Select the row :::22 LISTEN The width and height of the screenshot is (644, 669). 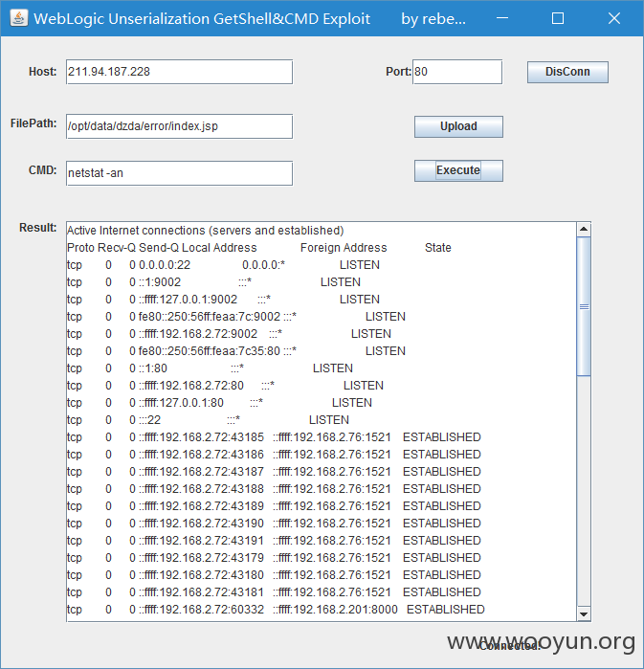click(x=208, y=420)
